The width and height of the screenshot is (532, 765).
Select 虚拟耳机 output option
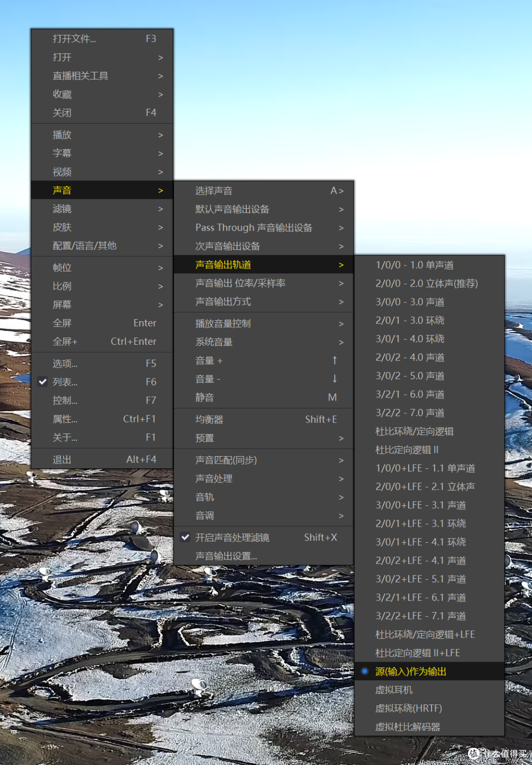point(430,690)
